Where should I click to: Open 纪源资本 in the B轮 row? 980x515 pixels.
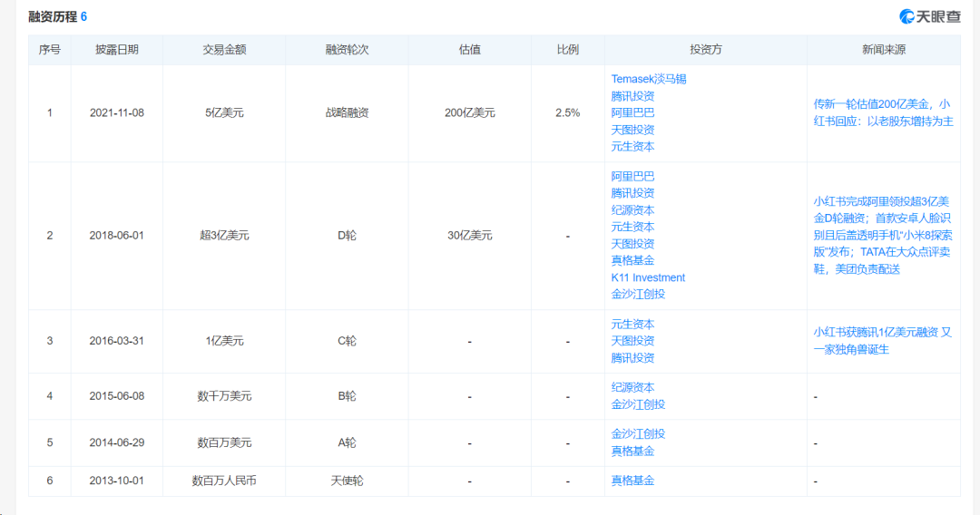coord(632,387)
